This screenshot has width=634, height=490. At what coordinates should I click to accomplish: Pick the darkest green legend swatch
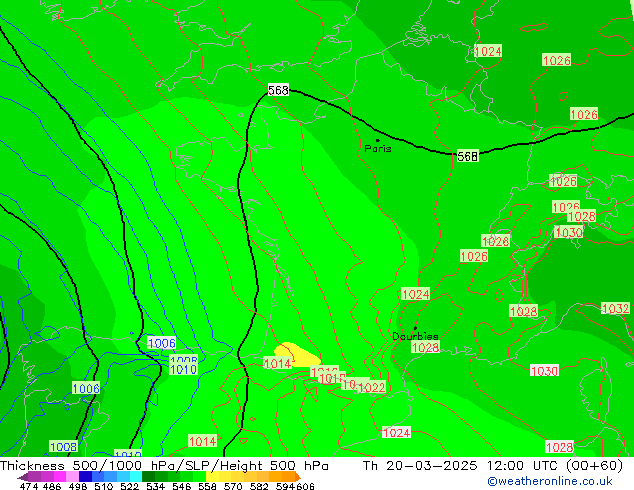148,476
